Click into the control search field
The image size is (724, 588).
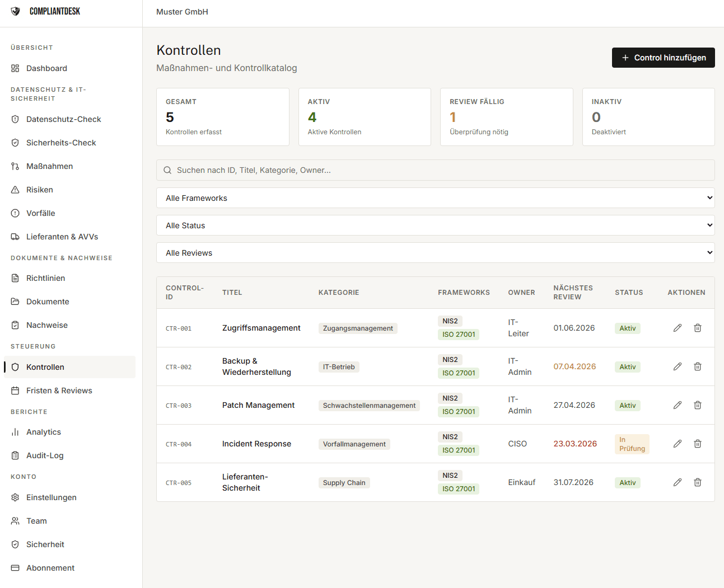[x=442, y=170]
